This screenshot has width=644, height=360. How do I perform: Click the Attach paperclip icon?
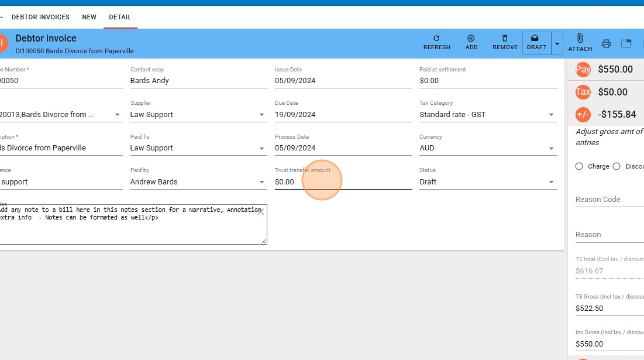point(580,38)
